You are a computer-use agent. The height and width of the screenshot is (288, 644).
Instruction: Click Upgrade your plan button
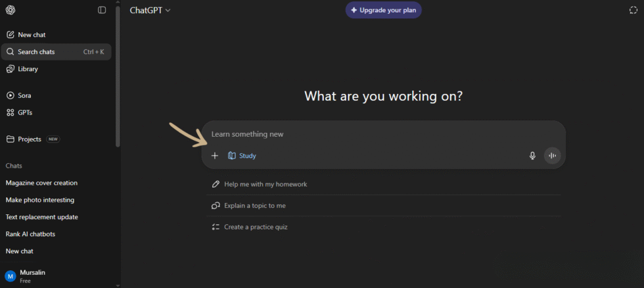click(x=384, y=10)
